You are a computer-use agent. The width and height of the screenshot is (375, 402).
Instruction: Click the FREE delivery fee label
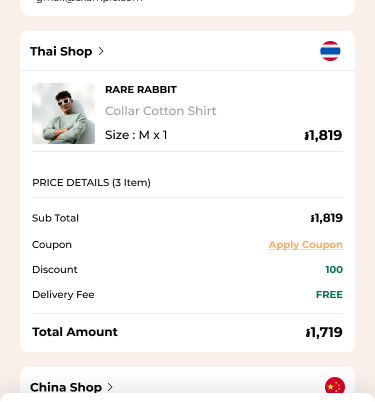click(329, 295)
